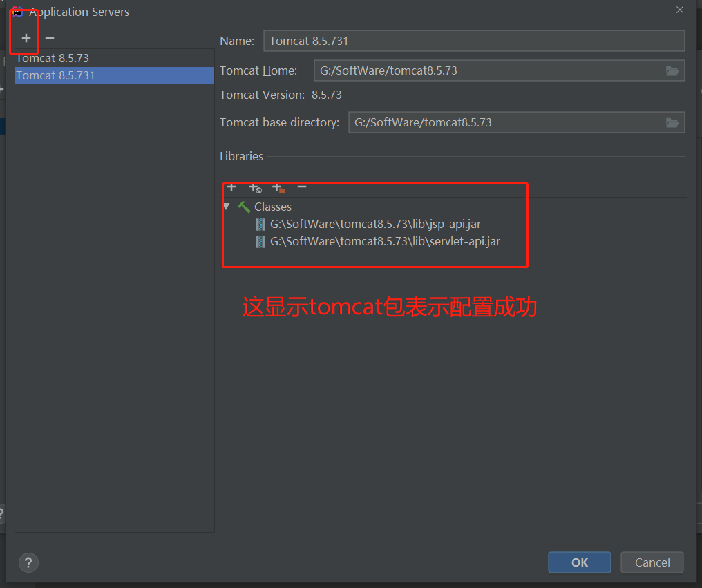The width and height of the screenshot is (702, 588).
Task: Open help with the question mark button
Action: click(28, 562)
